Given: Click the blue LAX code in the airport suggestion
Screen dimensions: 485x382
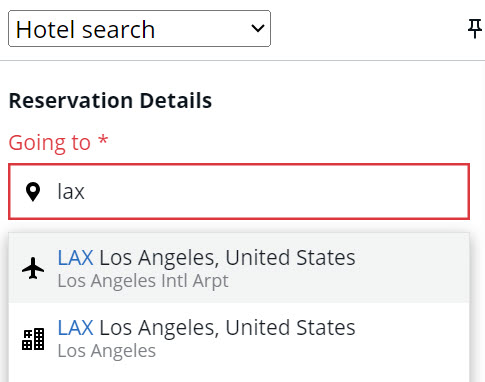Looking at the screenshot, I should [x=75, y=257].
